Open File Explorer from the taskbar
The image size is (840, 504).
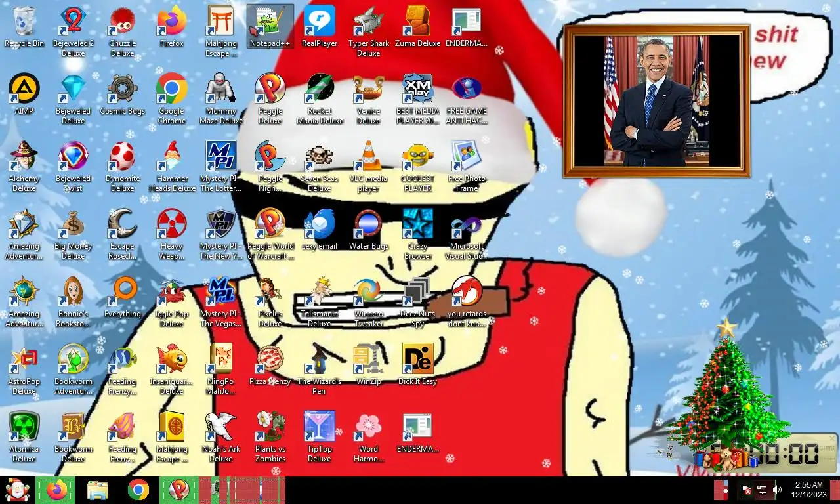coord(98,490)
